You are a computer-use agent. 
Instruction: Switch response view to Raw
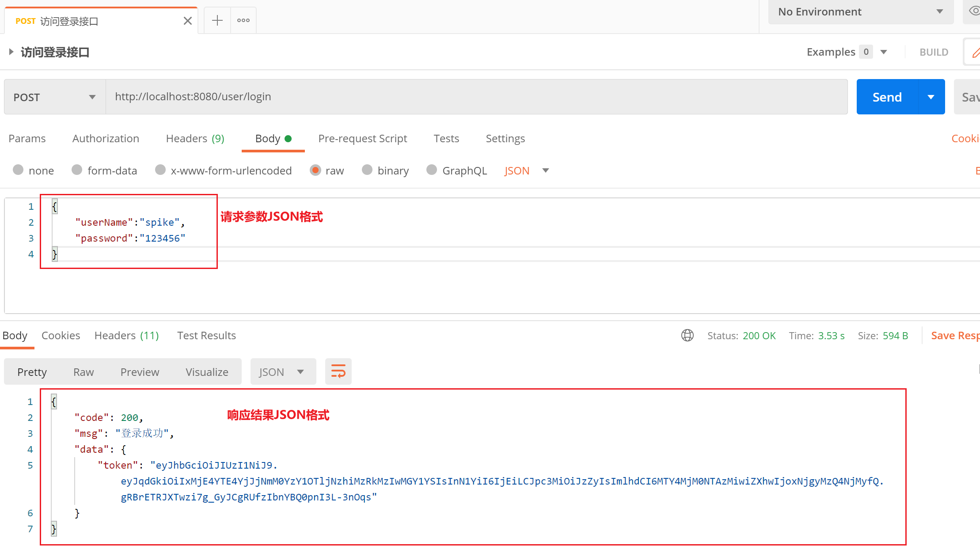pos(84,372)
